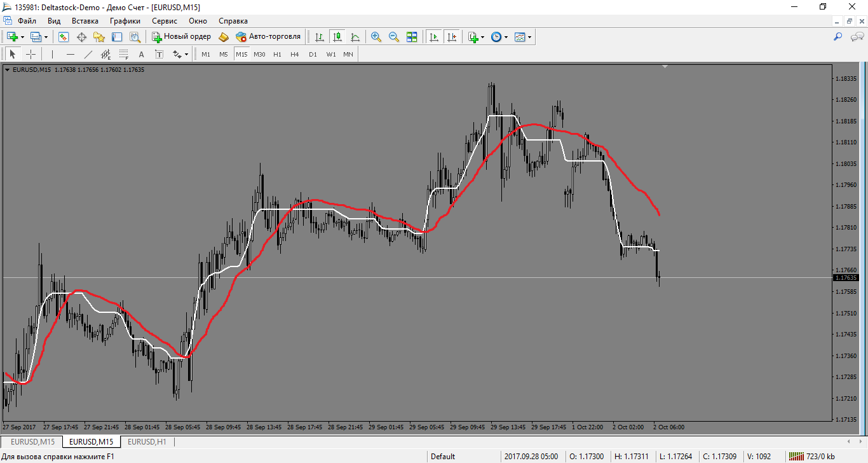Open the Справка menu
The image size is (868, 463).
point(233,21)
